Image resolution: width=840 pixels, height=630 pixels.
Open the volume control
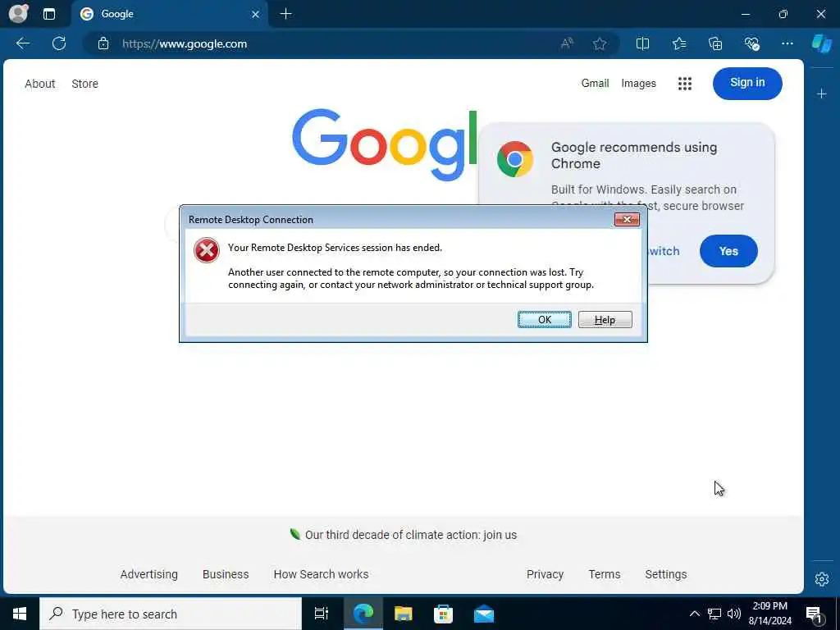[x=734, y=614]
